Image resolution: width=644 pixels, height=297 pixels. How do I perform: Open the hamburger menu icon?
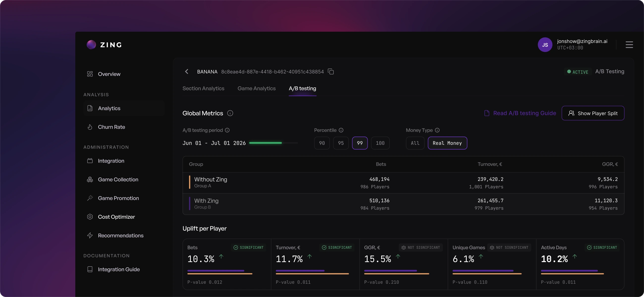629,45
